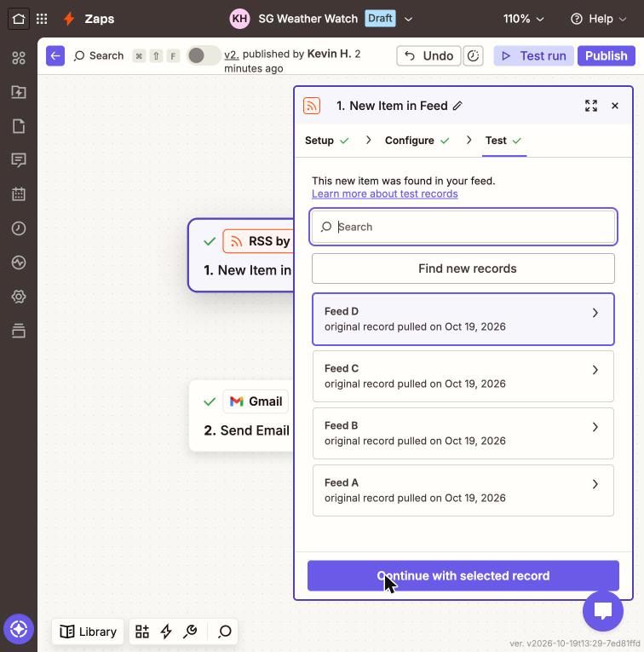Switch to the Test tab

(x=503, y=141)
